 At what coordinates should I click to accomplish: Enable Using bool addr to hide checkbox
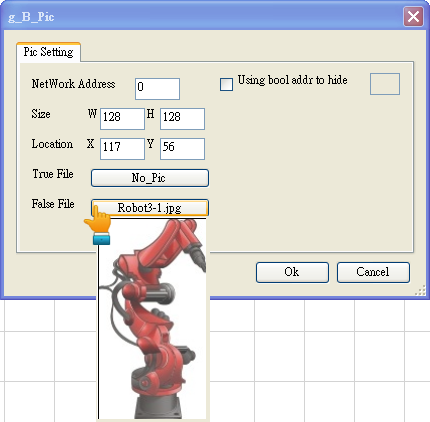[x=226, y=84]
